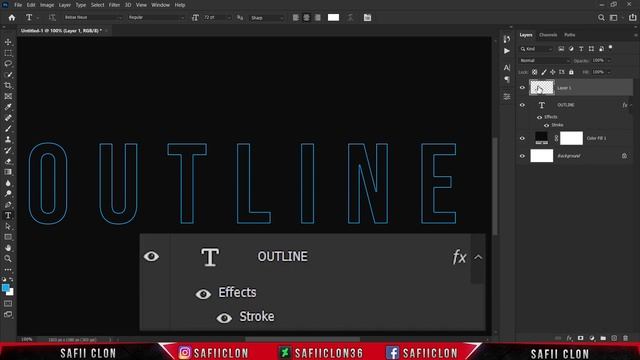Select the Zoom tool

pos(8,258)
